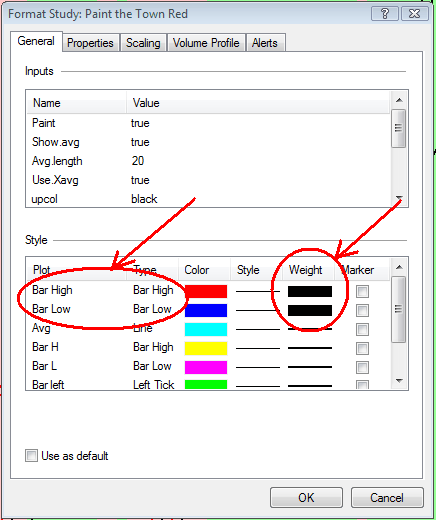This screenshot has width=436, height=520.
Task: Open the Weight dropdown for Bar High
Action: tap(310, 291)
